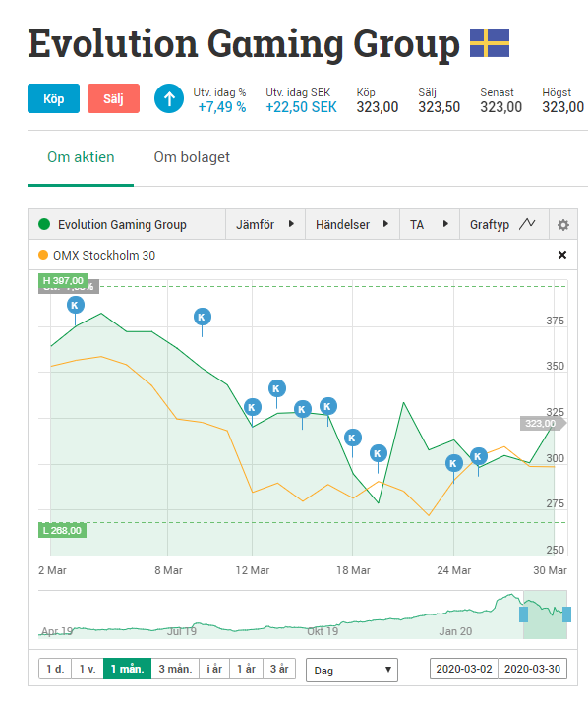Click the +7,49 % change value
Screen dimensions: 588x702
coord(222,107)
